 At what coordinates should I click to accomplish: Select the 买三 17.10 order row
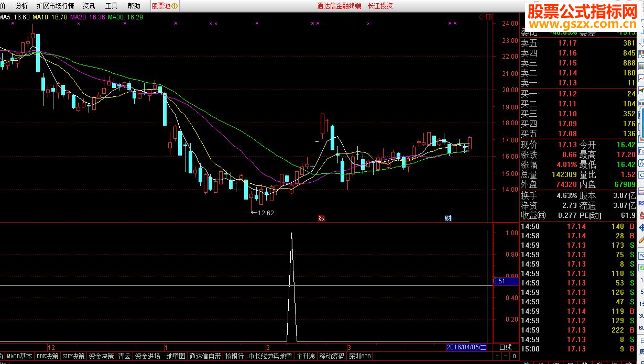coord(577,114)
